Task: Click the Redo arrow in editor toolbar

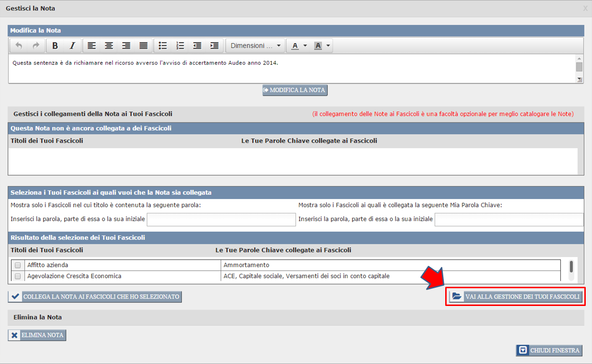Action: click(x=36, y=46)
